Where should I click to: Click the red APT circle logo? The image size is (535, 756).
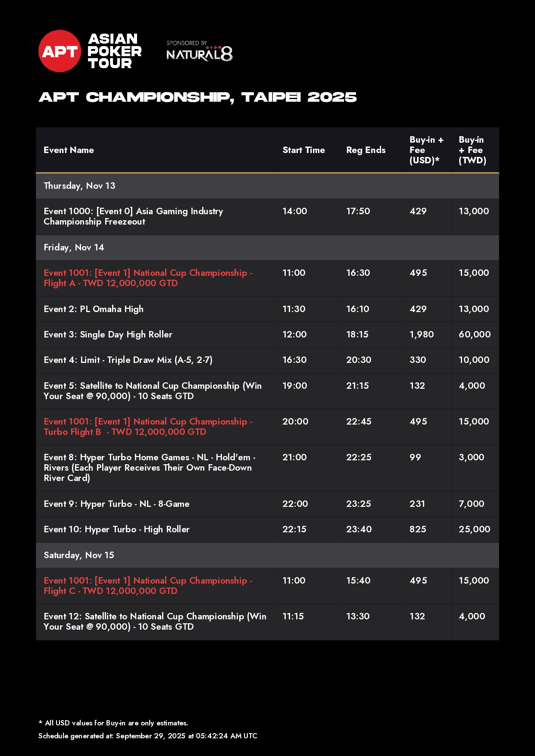click(59, 51)
